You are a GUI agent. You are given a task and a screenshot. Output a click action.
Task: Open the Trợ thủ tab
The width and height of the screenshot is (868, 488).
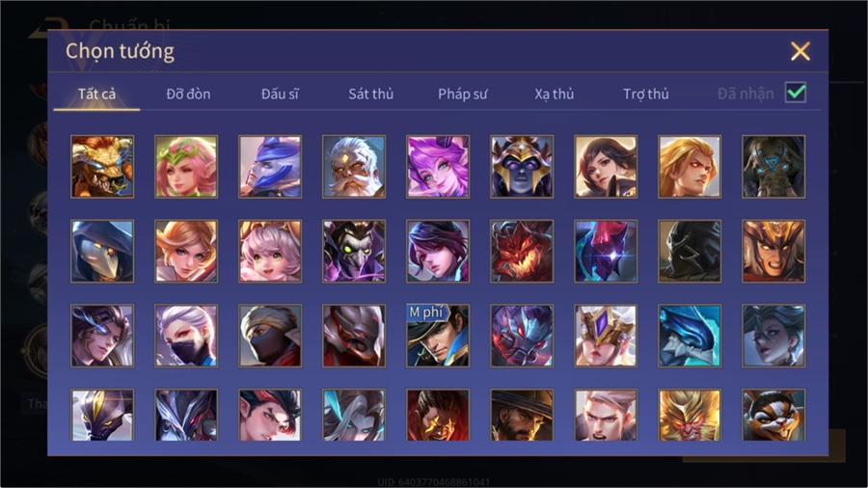point(646,95)
